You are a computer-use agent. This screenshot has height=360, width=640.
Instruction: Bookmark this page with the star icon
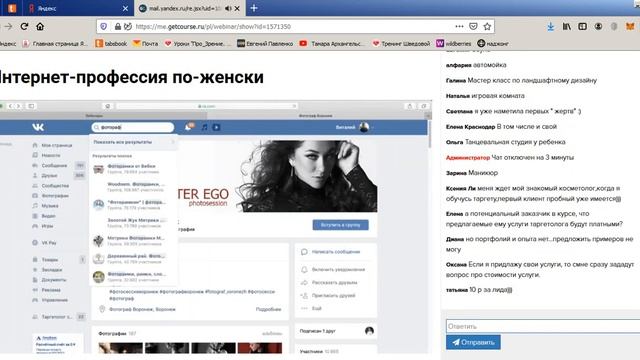tap(487, 27)
